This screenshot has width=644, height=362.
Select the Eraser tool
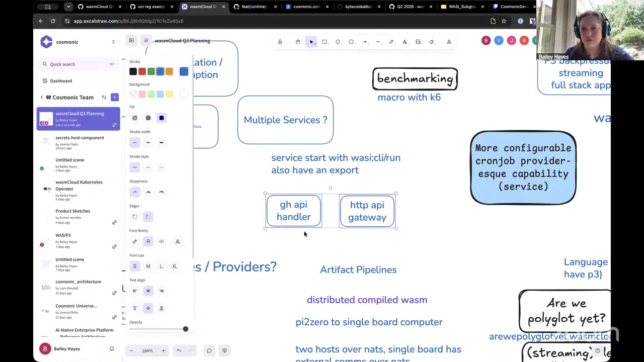click(x=432, y=42)
